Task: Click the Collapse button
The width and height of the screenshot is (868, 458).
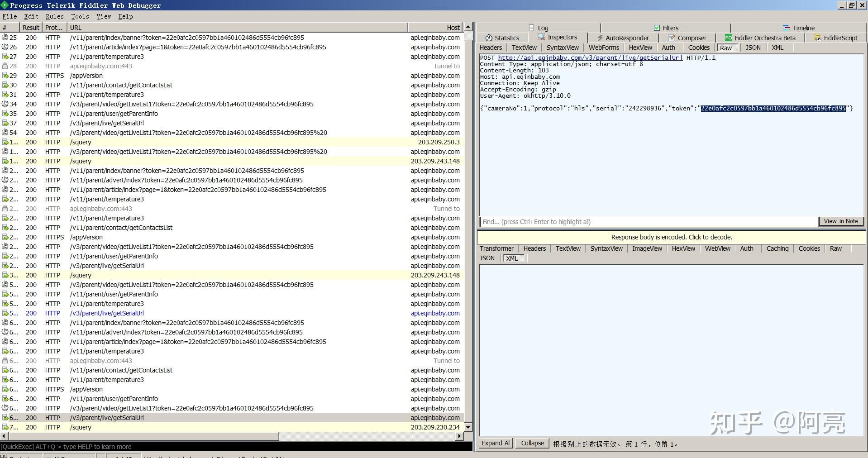Action: click(532, 443)
